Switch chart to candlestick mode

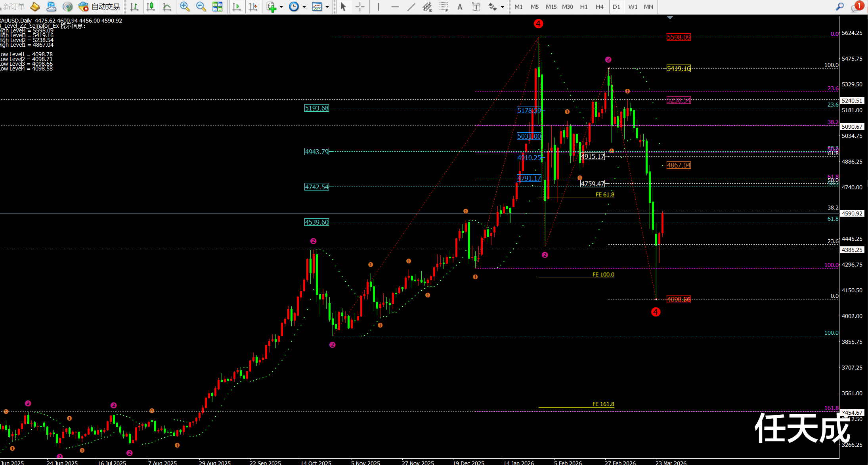[x=151, y=7]
